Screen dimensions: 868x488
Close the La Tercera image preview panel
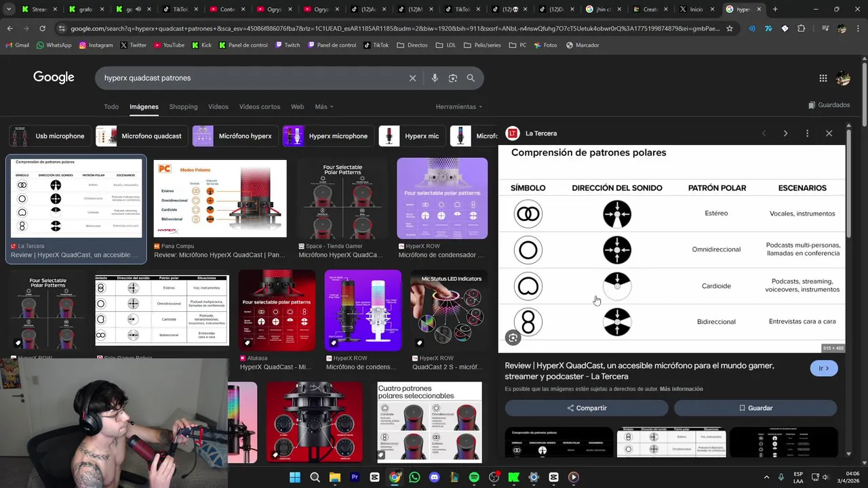[x=829, y=134]
